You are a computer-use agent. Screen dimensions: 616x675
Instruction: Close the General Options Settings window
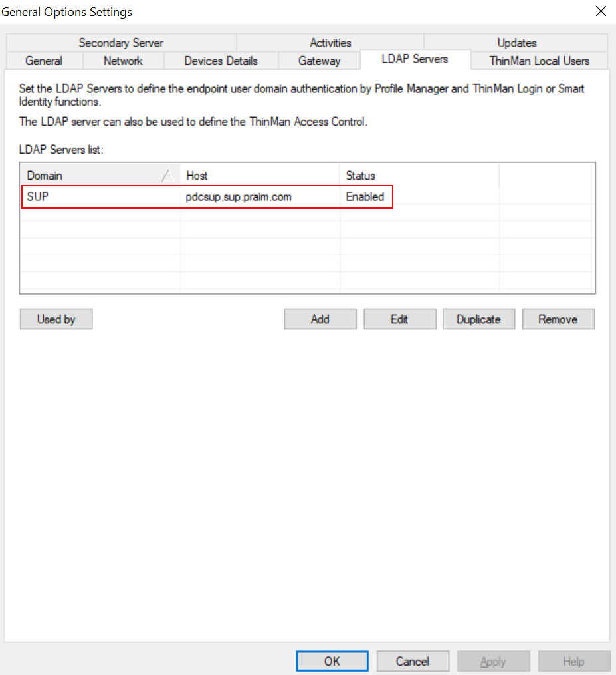pyautogui.click(x=601, y=11)
